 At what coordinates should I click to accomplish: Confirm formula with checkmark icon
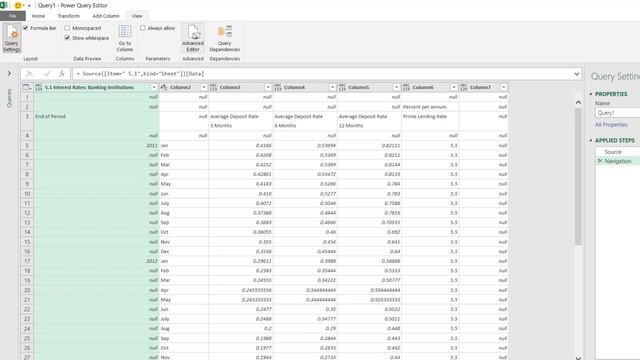pyautogui.click(x=47, y=73)
